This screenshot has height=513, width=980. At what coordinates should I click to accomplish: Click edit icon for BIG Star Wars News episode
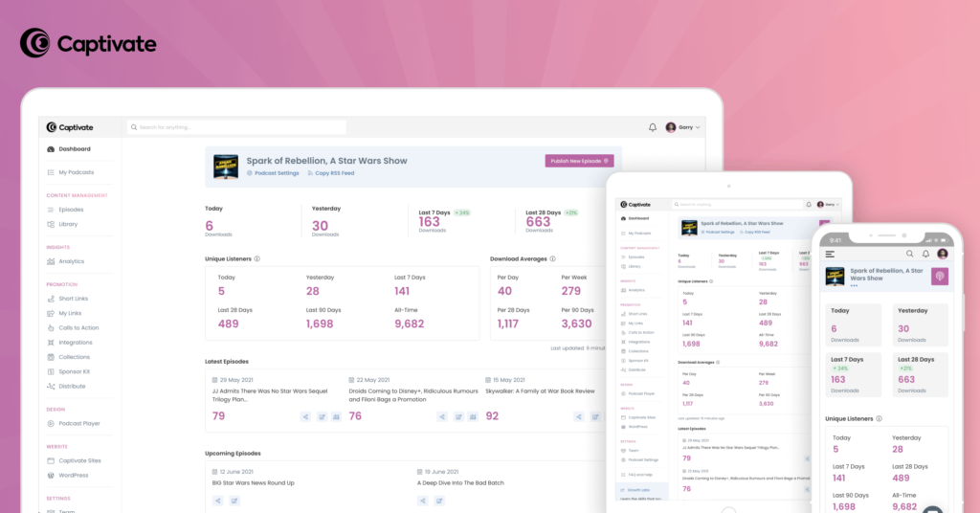click(x=234, y=501)
